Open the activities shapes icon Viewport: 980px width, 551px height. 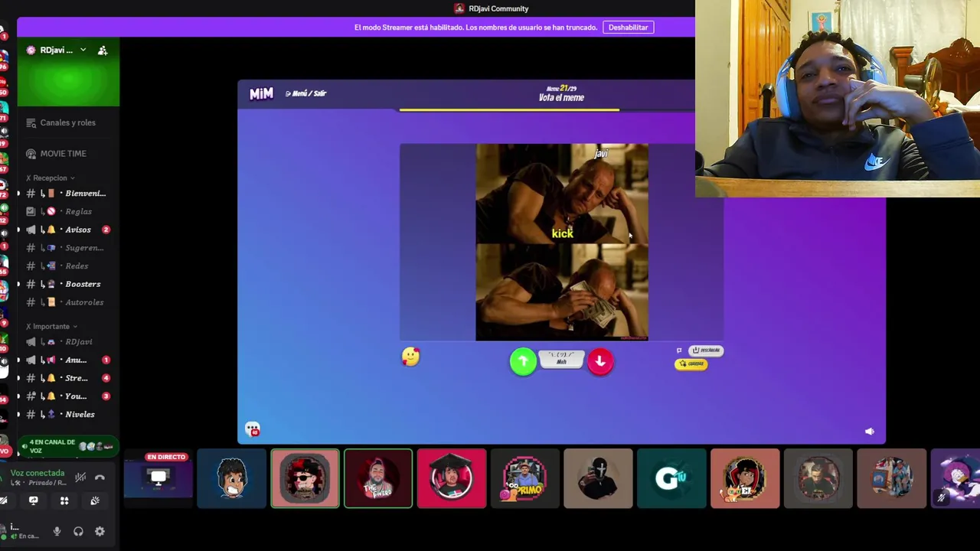click(x=64, y=500)
